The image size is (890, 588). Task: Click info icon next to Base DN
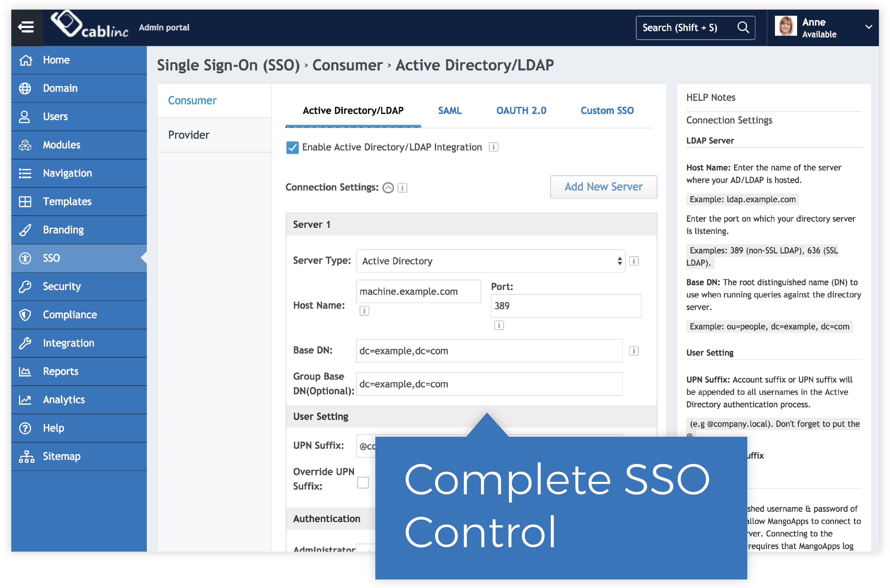pyautogui.click(x=634, y=351)
